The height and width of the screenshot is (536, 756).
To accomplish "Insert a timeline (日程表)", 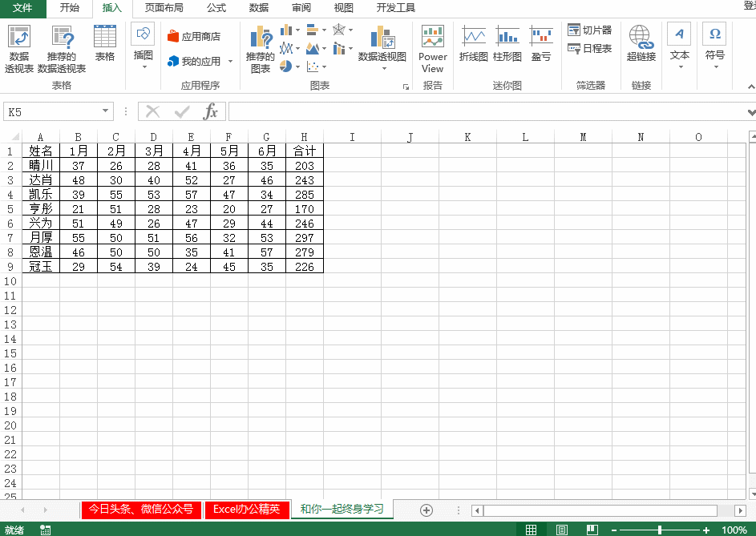I will tap(589, 48).
